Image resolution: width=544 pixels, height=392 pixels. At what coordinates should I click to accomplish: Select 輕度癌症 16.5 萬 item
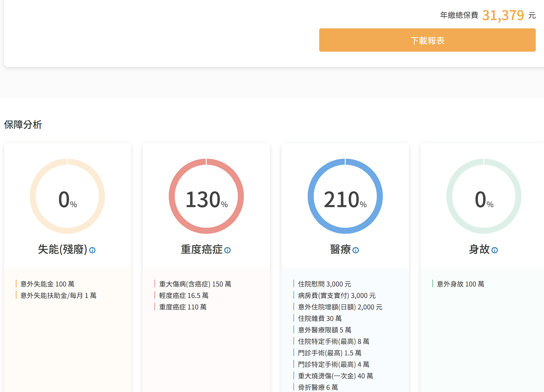183,295
